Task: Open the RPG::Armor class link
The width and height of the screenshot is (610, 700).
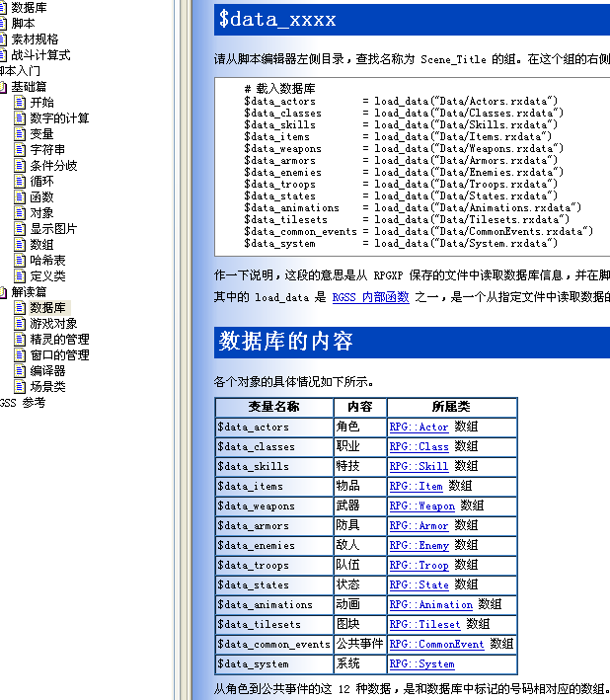Action: coord(419,525)
